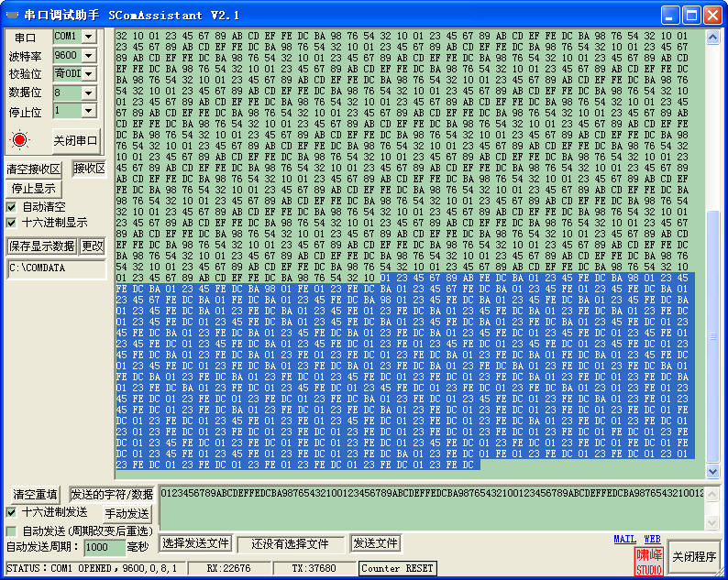The image size is (728, 580).
Task: Toggle 十六进制显示 checkbox
Action: [x=11, y=223]
